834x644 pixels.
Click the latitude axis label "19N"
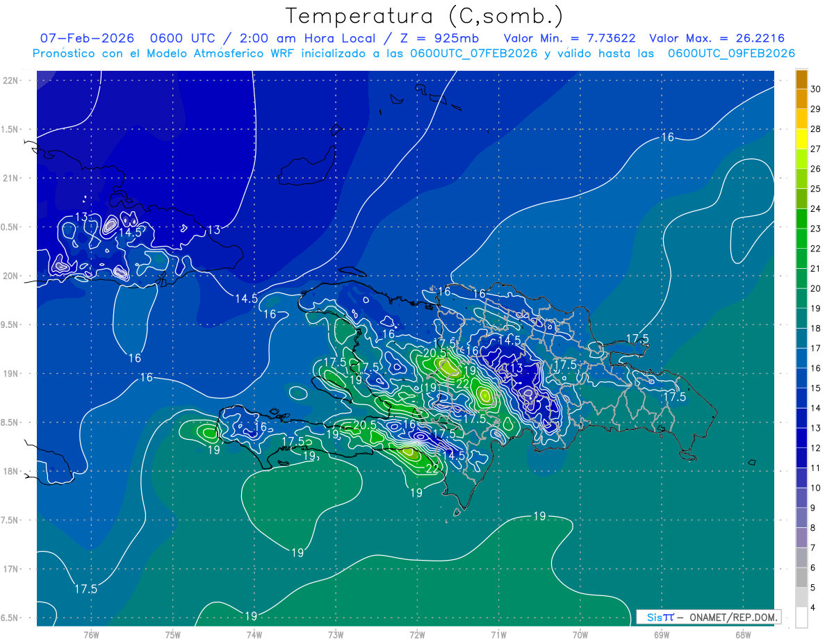tap(11, 373)
